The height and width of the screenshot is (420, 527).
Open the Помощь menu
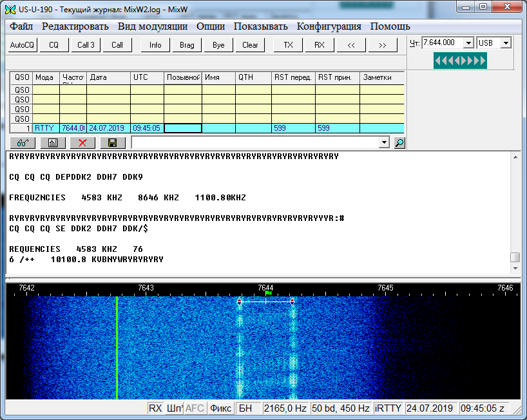pyautogui.click(x=390, y=26)
